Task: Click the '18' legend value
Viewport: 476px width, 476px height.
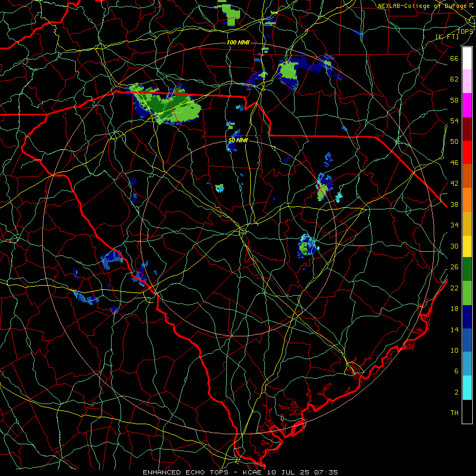Action: 454,309
